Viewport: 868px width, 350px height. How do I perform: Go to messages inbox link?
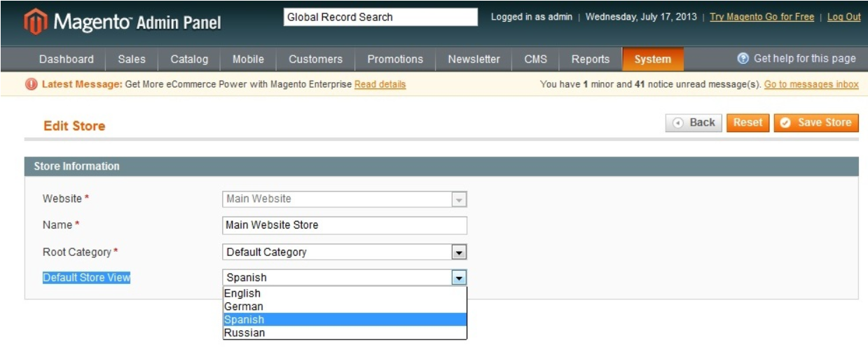click(x=811, y=84)
